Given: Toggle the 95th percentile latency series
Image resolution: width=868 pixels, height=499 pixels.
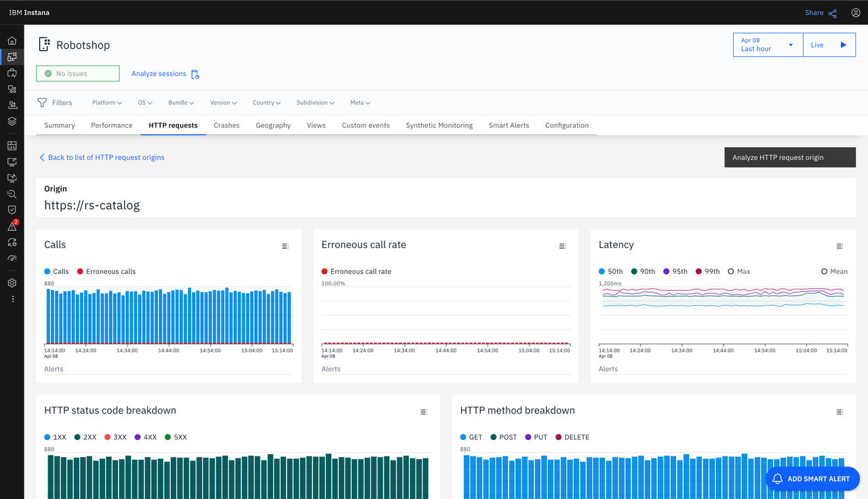Looking at the screenshot, I should tap(675, 271).
